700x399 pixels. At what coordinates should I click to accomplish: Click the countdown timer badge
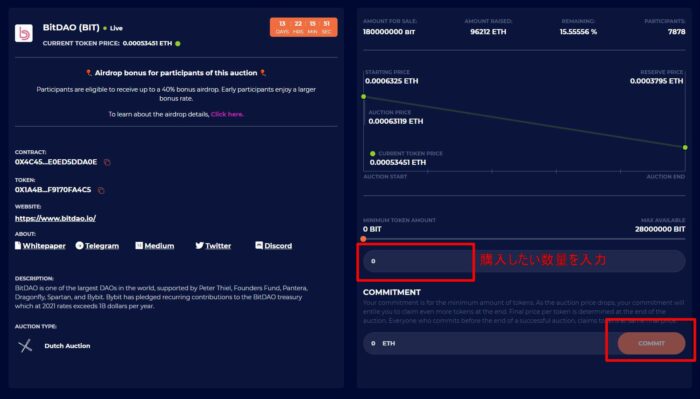tap(304, 27)
